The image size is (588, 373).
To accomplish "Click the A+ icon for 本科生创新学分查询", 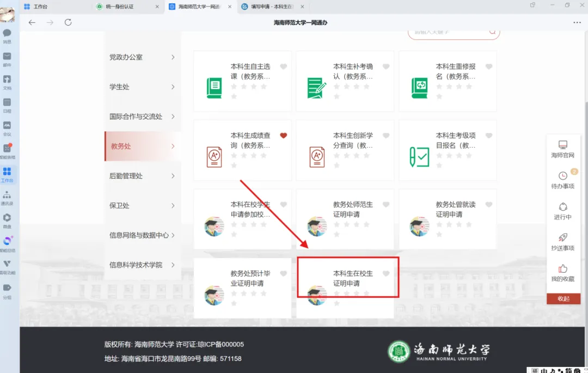I will [317, 157].
